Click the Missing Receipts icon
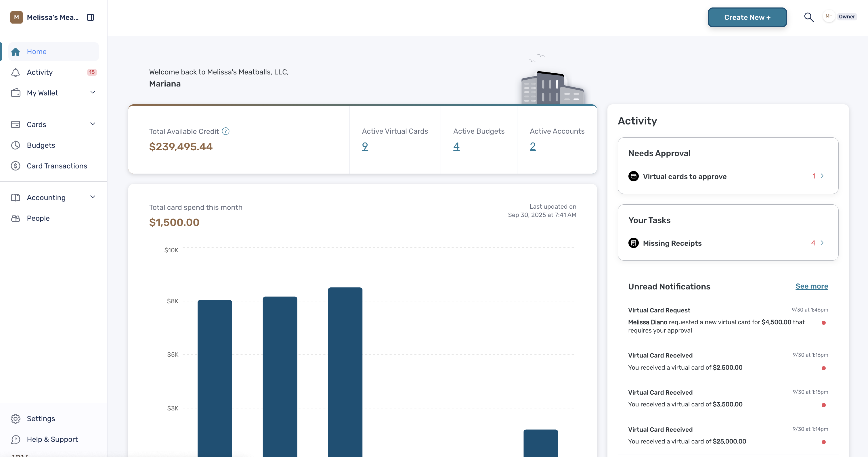 point(634,243)
